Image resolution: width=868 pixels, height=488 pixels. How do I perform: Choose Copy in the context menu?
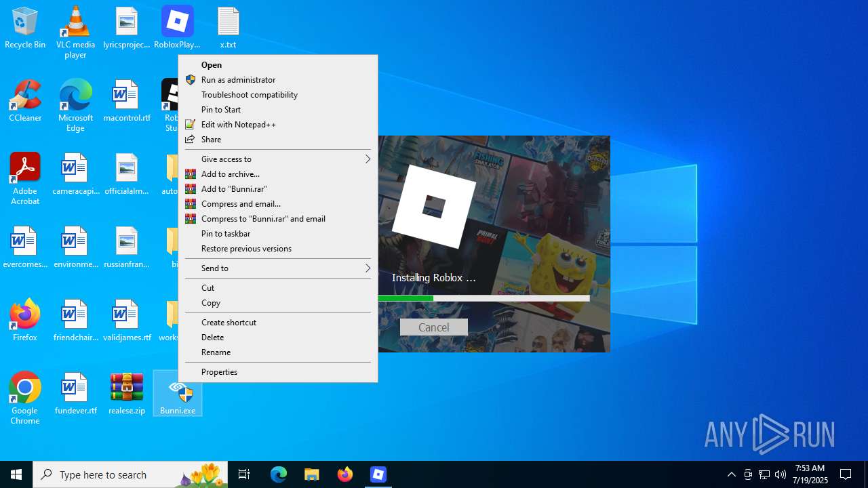(x=278, y=303)
